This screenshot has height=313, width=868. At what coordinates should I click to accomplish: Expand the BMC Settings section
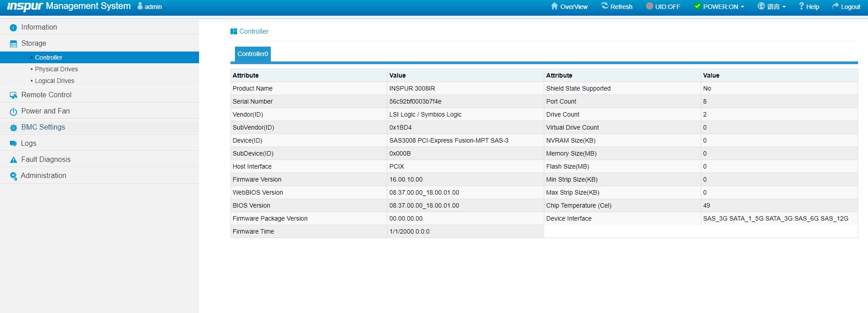click(x=100, y=127)
